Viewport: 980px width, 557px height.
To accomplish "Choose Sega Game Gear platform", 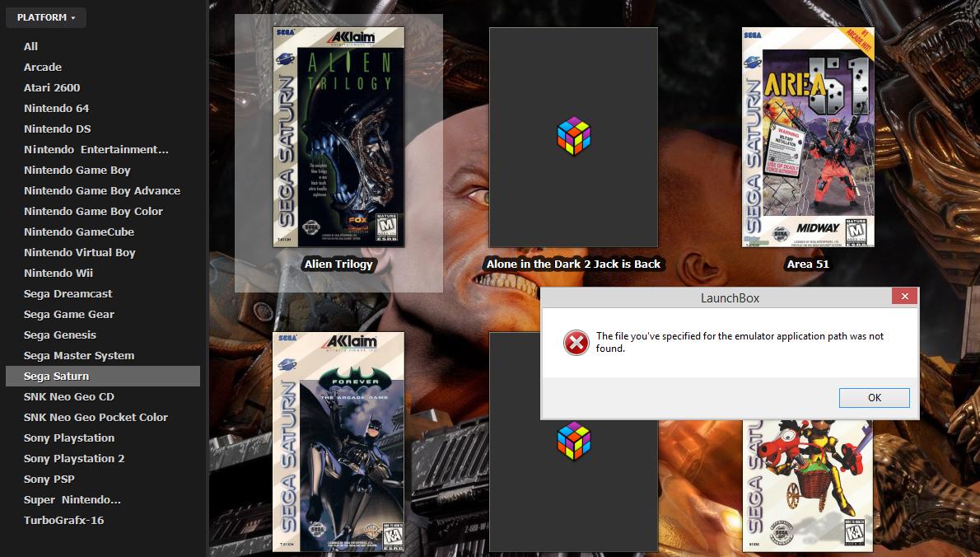I will click(68, 315).
